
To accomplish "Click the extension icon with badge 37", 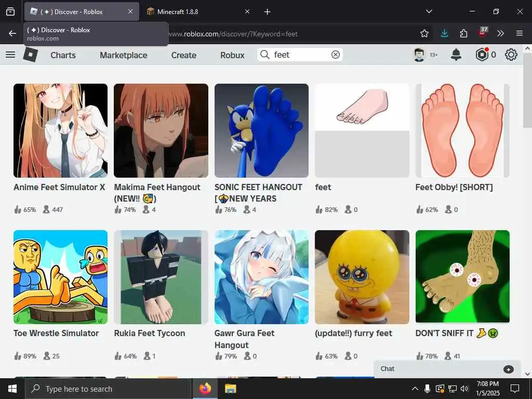I will pos(483,32).
